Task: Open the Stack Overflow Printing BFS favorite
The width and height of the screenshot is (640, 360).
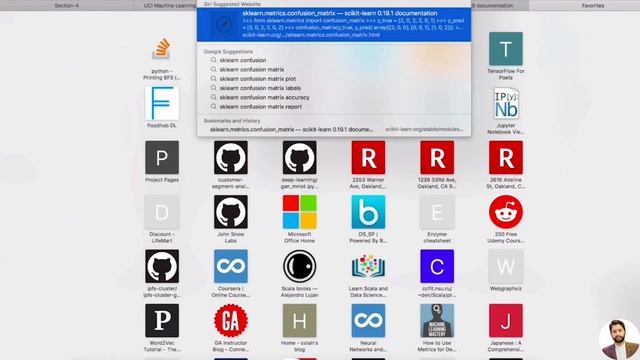Action: coord(162,49)
